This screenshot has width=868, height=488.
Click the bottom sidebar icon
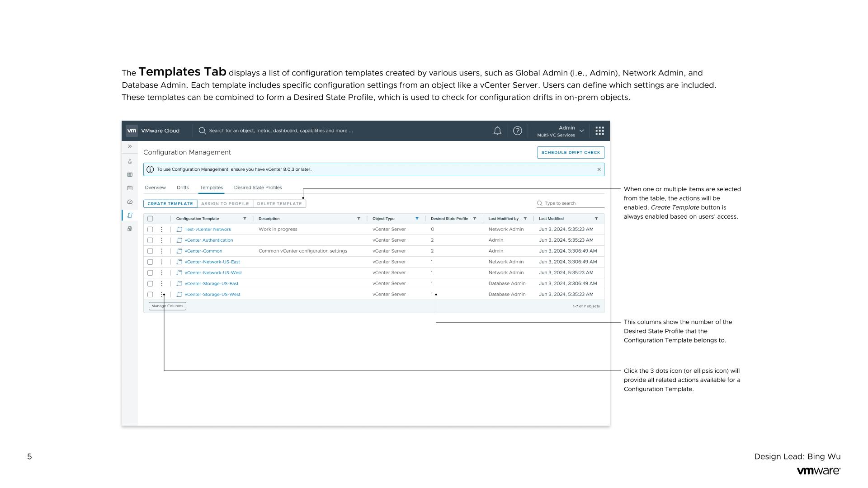130,229
